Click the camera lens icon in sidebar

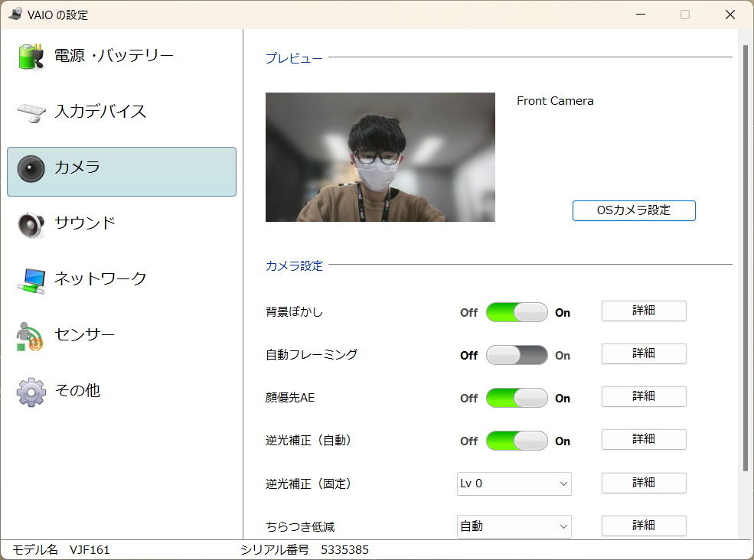(31, 169)
